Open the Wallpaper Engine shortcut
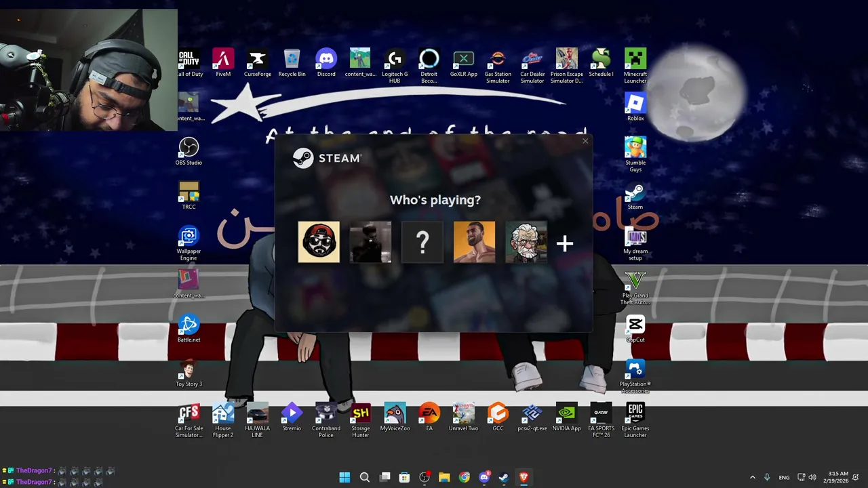This screenshot has height=488, width=868. pos(189,243)
